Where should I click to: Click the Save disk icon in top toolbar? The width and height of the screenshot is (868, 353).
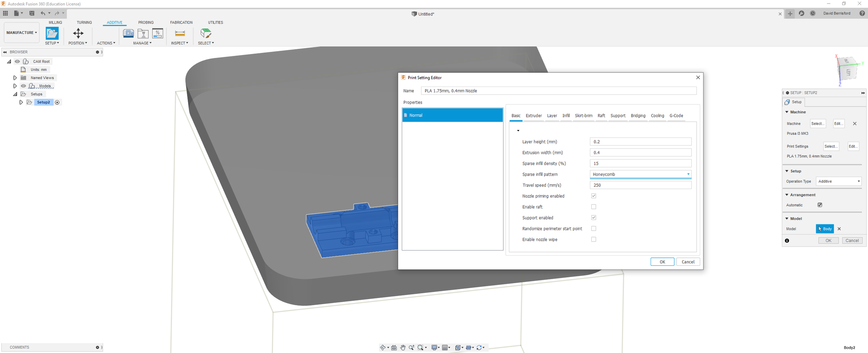[32, 13]
